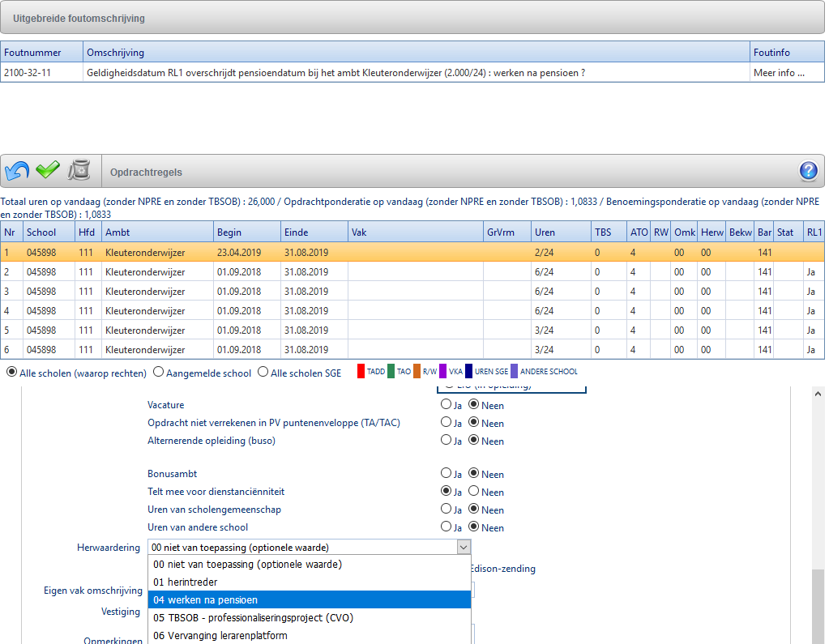Click the form panel vertical scrollbar thumb

pos(818,607)
